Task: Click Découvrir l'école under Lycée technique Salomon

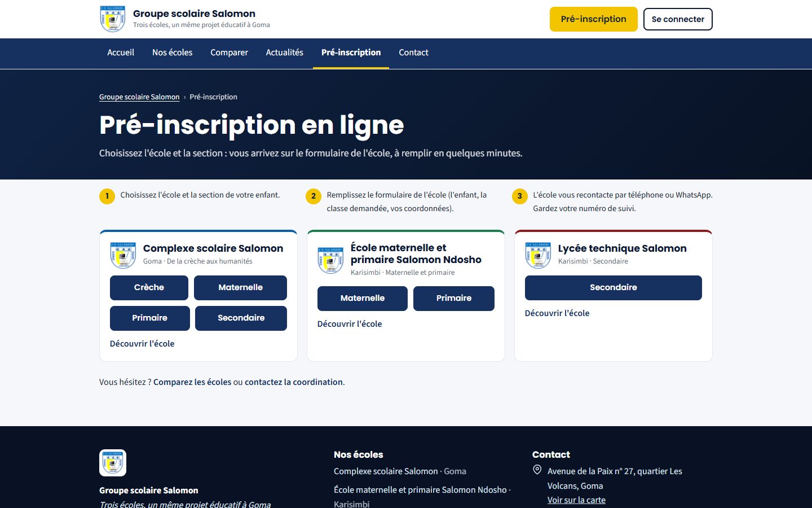Action: [x=557, y=313]
